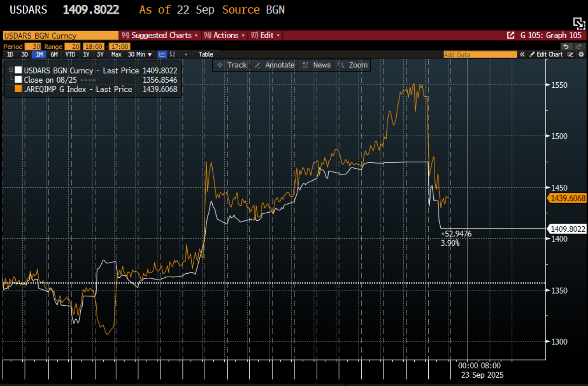Switch to the candlestick bar chart icon
588x386 pixels.
172,54
